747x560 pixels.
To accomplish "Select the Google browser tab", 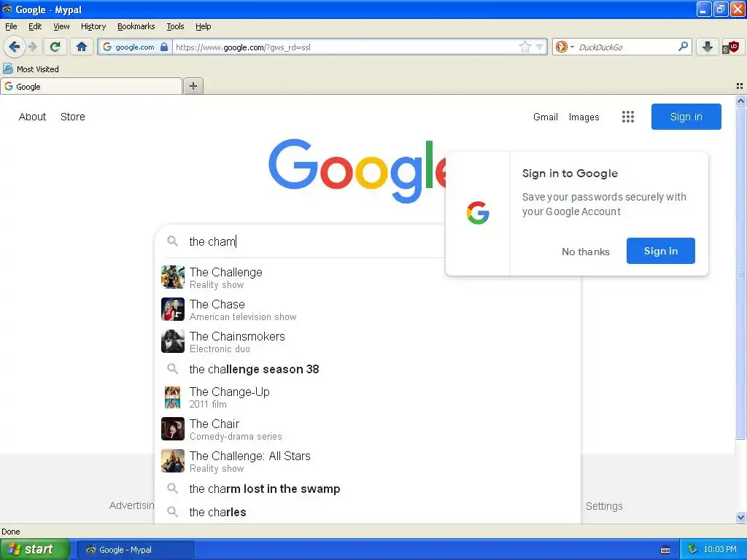I will tap(91, 86).
